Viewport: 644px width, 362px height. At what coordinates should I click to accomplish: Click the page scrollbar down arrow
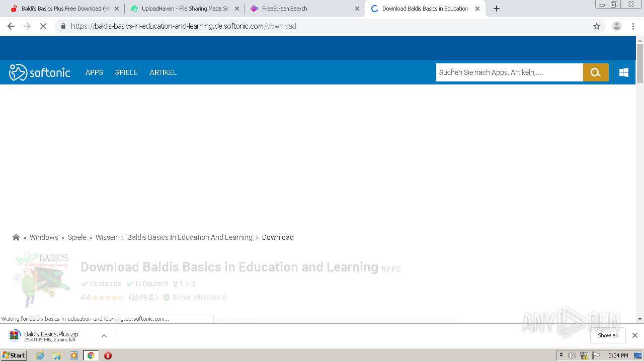tap(640, 319)
